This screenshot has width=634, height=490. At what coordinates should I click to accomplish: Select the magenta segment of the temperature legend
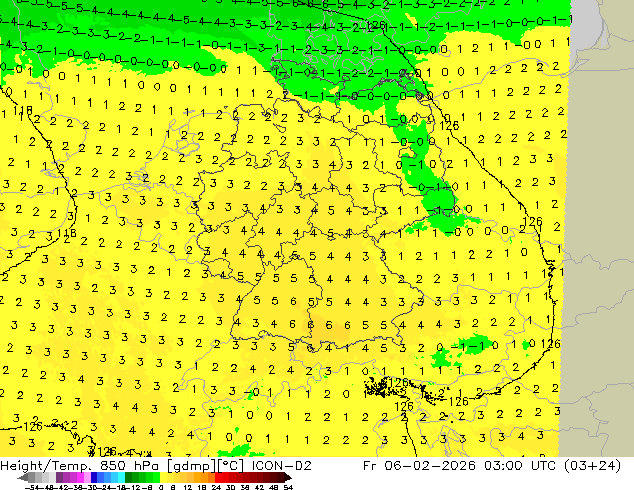80,477
